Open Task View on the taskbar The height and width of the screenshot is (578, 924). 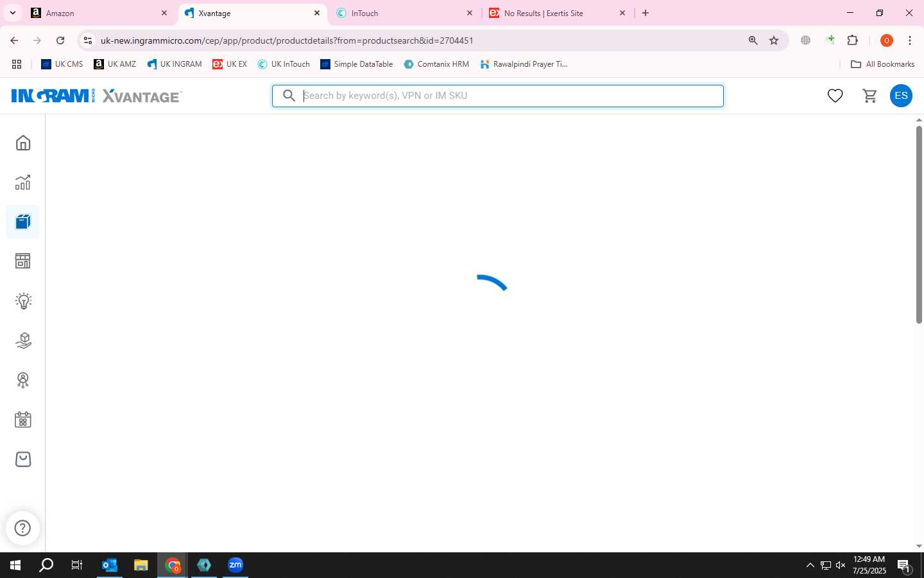click(77, 565)
